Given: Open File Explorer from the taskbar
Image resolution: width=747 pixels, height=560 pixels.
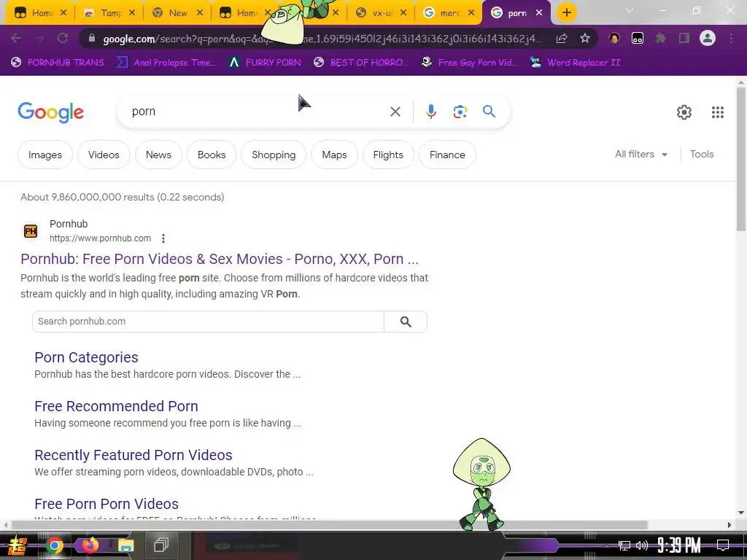Looking at the screenshot, I should click(125, 545).
